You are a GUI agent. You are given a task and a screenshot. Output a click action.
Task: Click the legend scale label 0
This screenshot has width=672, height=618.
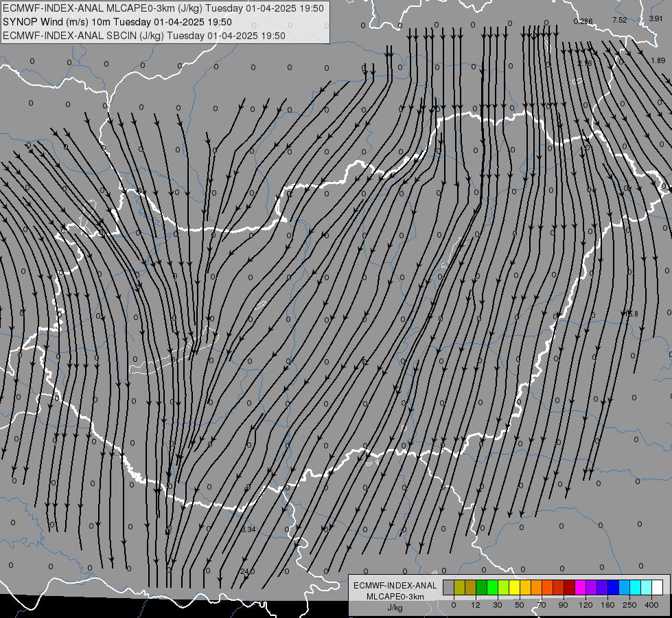pyautogui.click(x=454, y=605)
